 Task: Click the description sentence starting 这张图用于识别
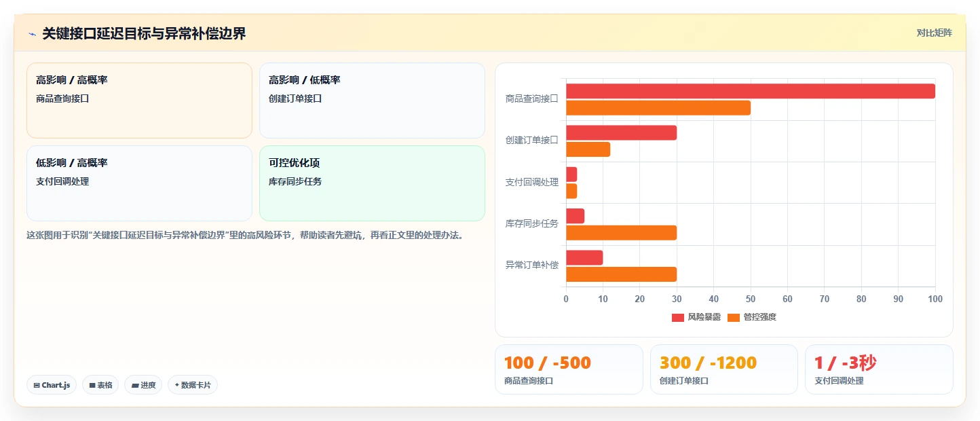(244, 236)
